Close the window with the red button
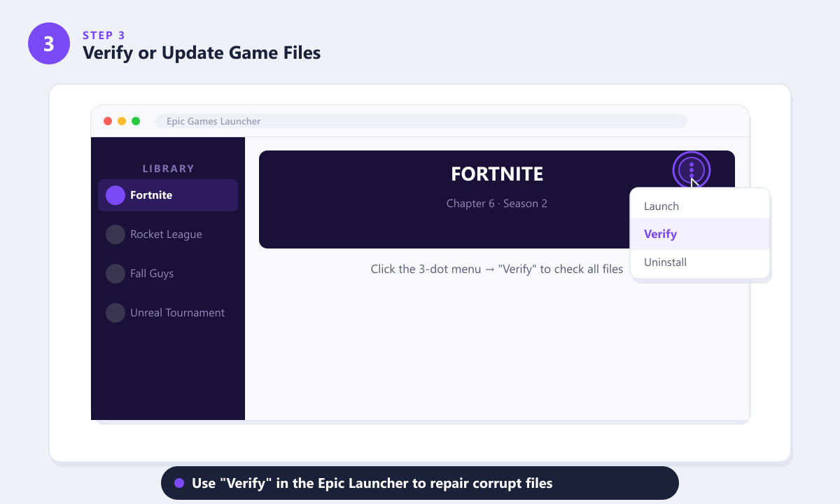Viewport: 840px width, 504px height. pos(108,121)
